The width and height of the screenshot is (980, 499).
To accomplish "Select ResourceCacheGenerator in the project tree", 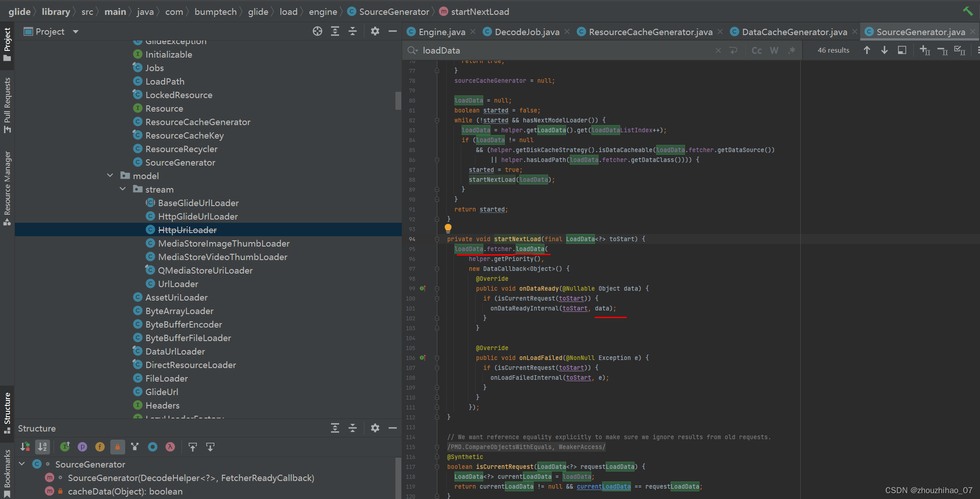I will click(198, 121).
